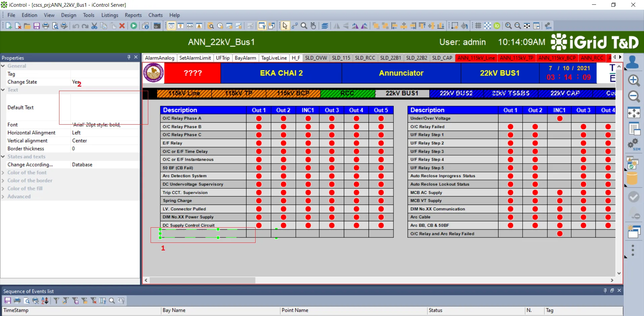Click the Horizontal Alingment value Left
644x316 pixels.
(x=105, y=133)
